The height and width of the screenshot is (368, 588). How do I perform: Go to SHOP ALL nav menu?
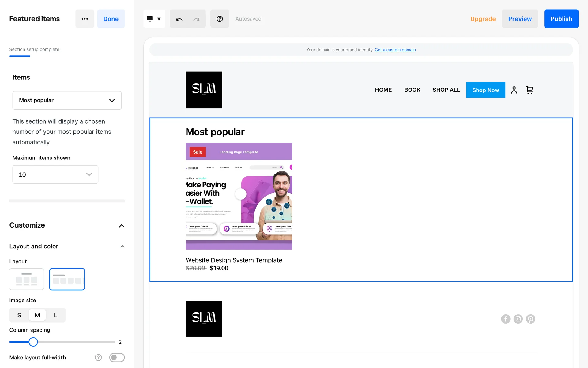coord(446,90)
